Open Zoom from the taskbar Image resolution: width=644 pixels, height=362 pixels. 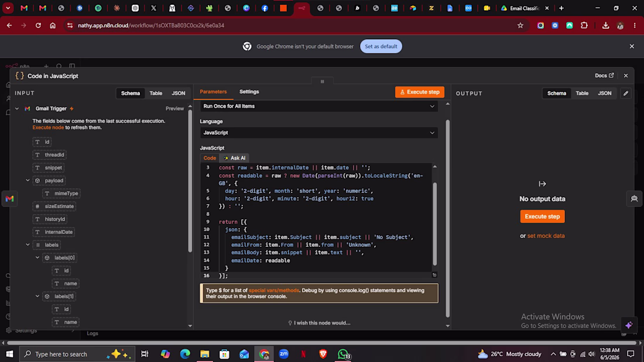(284, 354)
